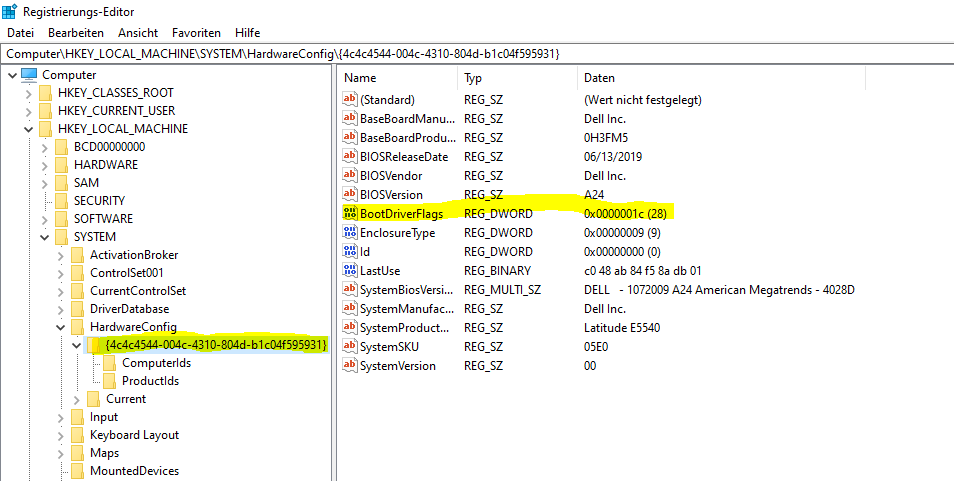Click the BIOSVendor string value icon
954x481 pixels.
(350, 175)
